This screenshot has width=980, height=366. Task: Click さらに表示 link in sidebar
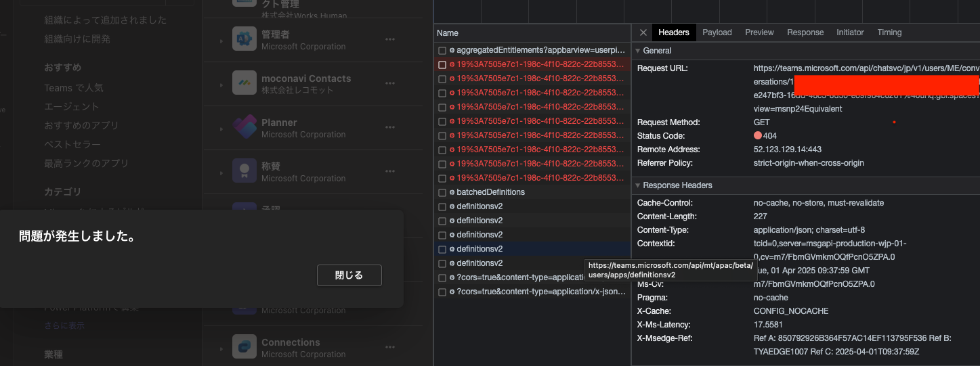[64, 325]
